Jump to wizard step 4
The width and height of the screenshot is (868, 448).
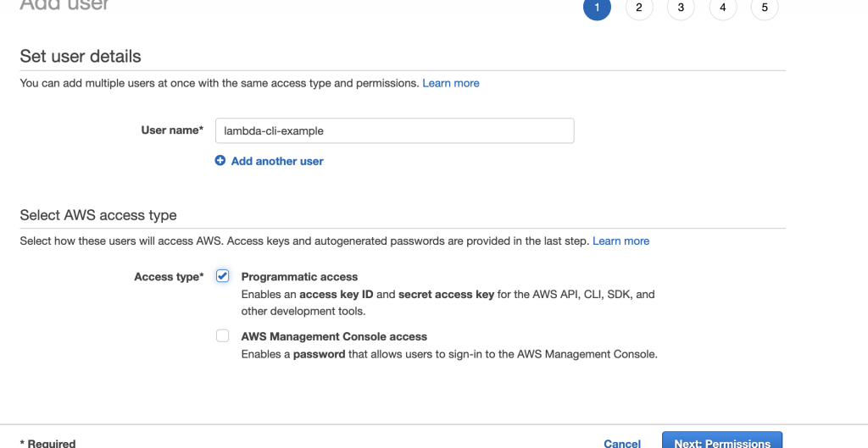723,7
